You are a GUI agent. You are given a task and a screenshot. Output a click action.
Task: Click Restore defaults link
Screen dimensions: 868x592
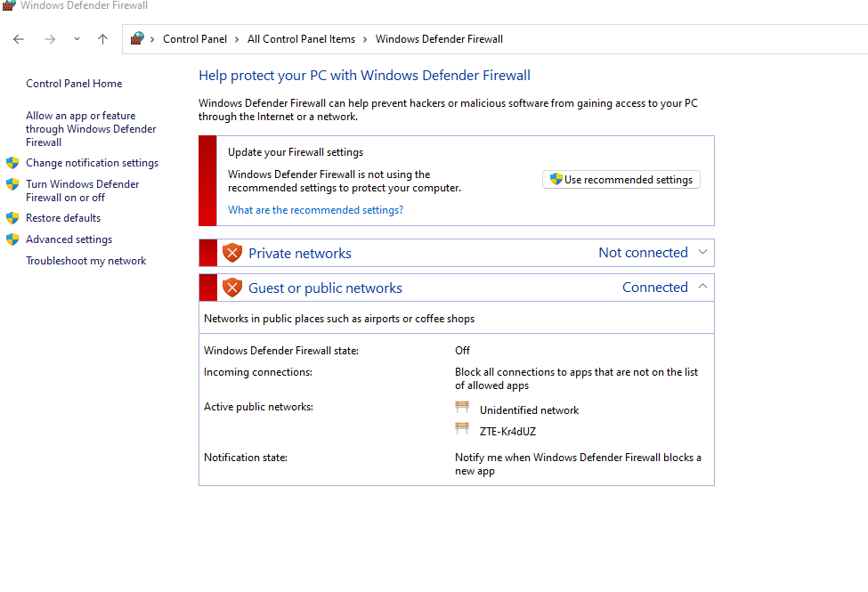click(63, 218)
